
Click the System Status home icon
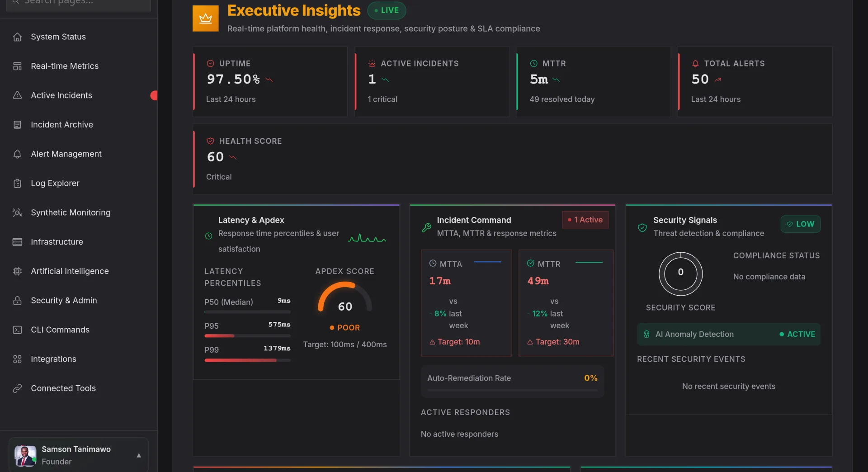(17, 37)
